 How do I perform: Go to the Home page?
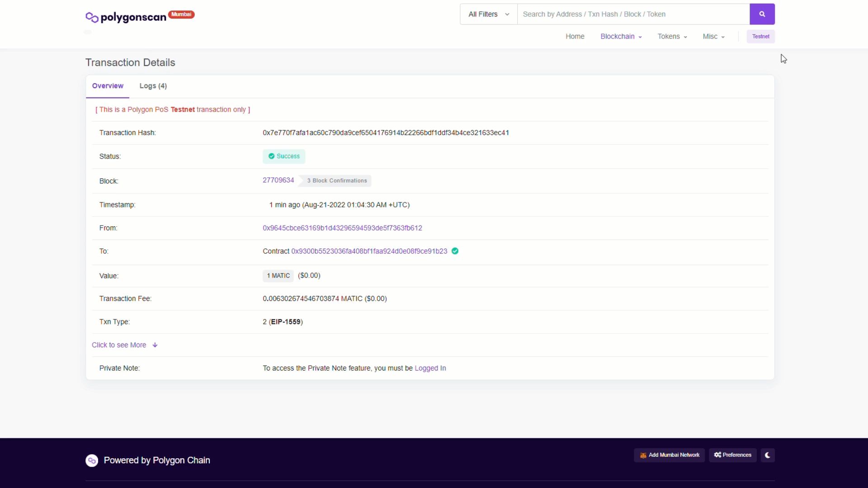[575, 37]
